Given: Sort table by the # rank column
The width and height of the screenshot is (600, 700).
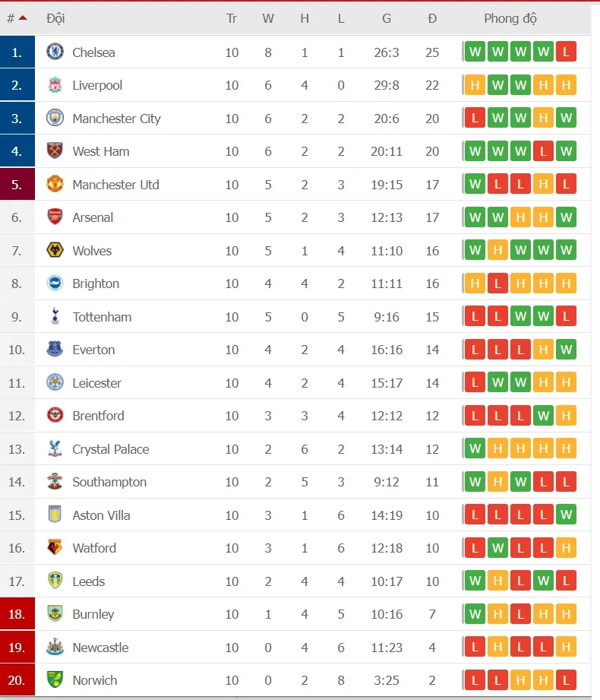Looking at the screenshot, I should 16,18.
